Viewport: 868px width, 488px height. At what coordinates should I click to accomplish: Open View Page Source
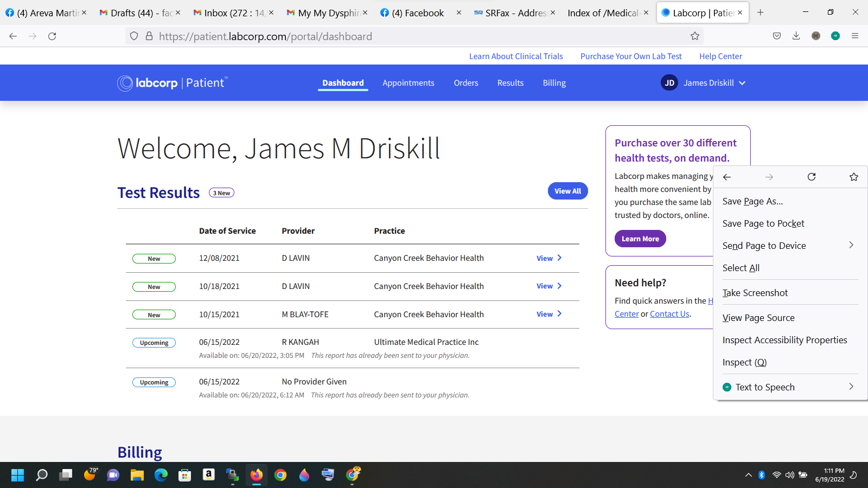(790, 318)
